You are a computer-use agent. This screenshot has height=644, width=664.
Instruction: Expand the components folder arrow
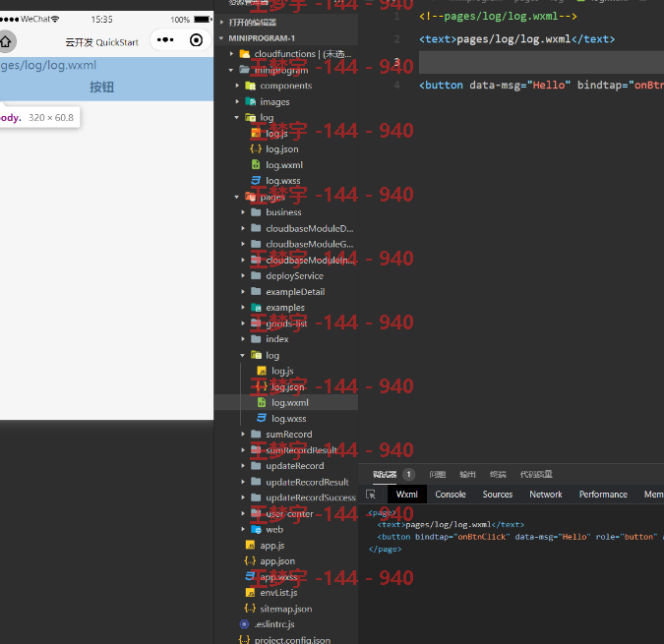[x=237, y=86]
